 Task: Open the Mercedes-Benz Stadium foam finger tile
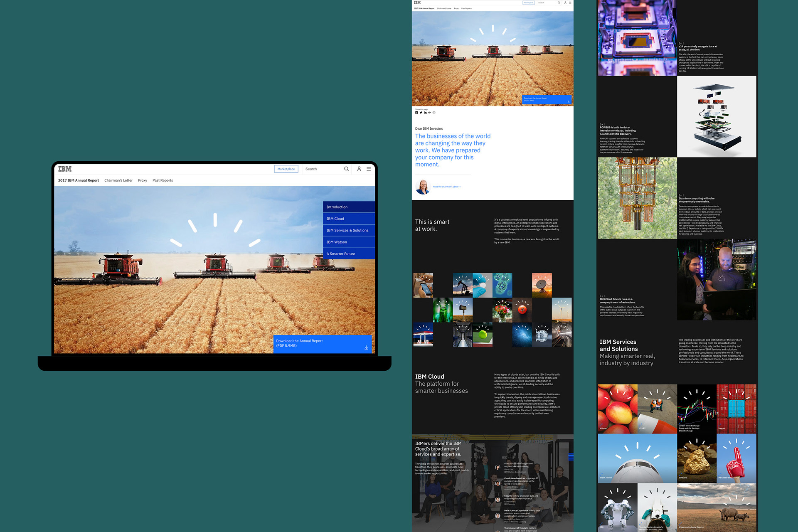pyautogui.click(x=736, y=458)
